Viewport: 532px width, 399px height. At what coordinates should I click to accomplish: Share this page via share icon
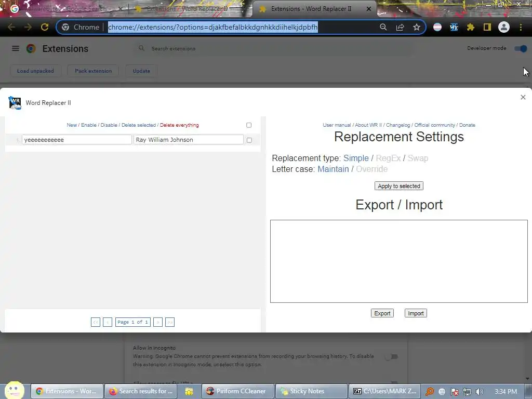point(400,27)
